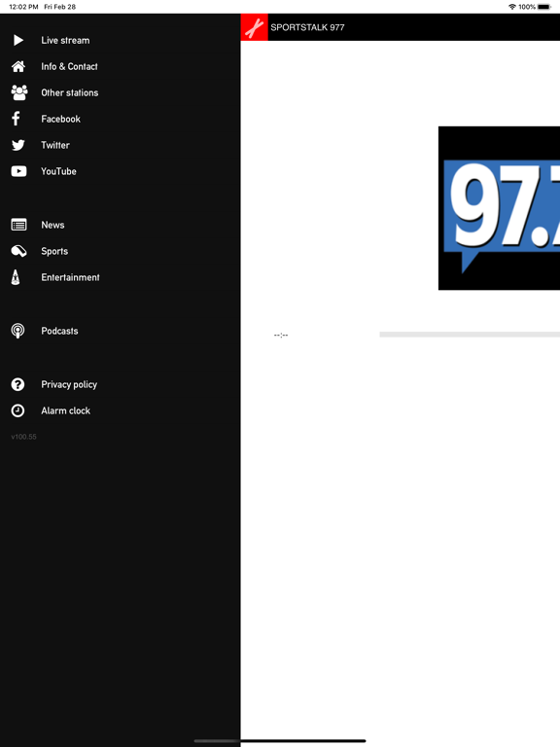Click the playback progress bar

pyautogui.click(x=470, y=335)
